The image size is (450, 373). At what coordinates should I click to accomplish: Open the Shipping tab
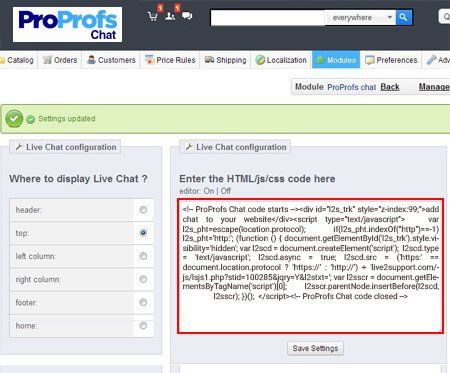tap(225, 60)
